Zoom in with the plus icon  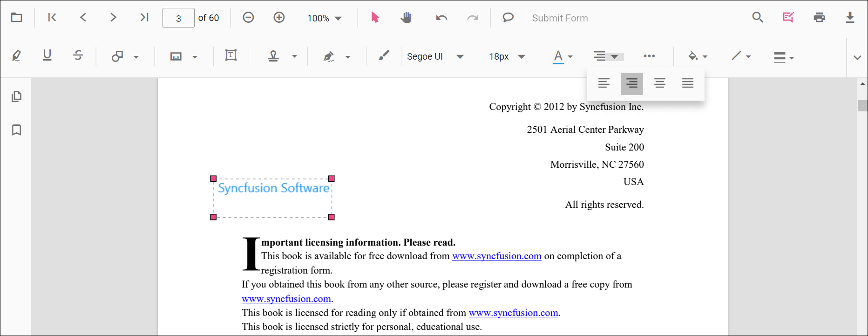tap(279, 18)
